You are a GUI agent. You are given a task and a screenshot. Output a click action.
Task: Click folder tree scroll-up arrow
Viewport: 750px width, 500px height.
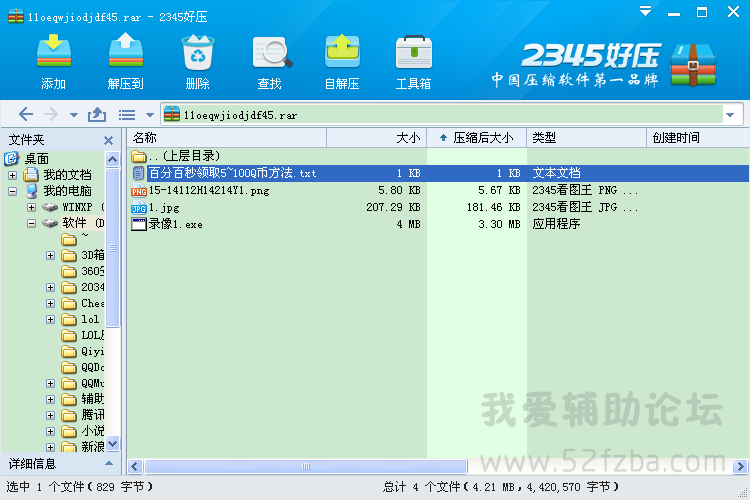coord(112,159)
